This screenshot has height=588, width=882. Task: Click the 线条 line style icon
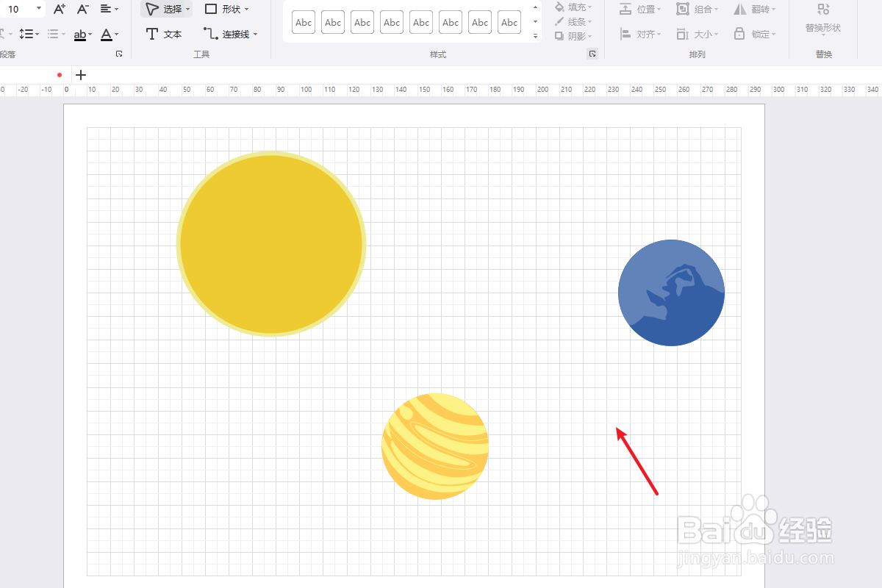click(560, 22)
